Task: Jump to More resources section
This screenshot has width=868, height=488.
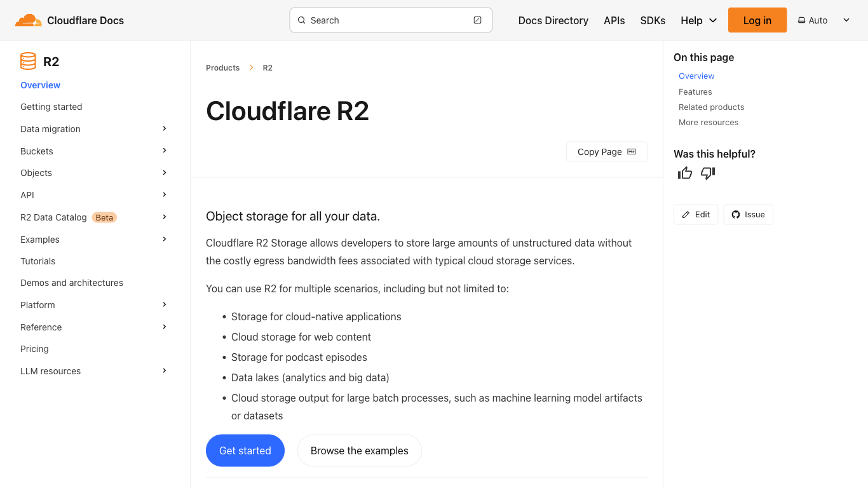Action: click(x=709, y=122)
